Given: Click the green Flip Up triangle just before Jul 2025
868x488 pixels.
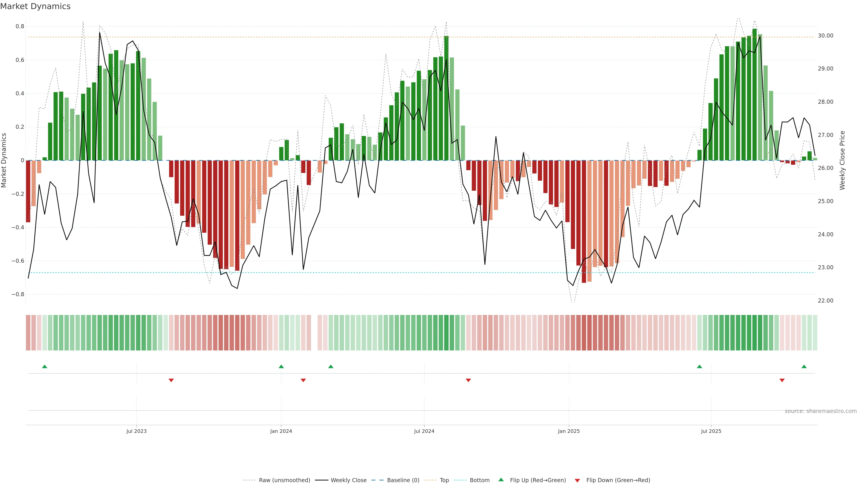Looking at the screenshot, I should tap(700, 366).
